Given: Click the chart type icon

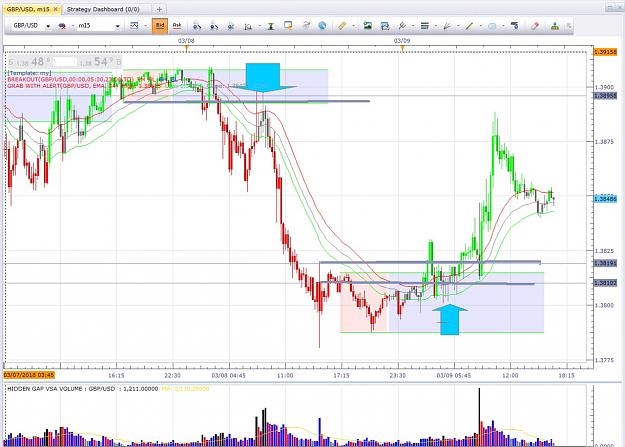Looking at the screenshot, I should 134,26.
